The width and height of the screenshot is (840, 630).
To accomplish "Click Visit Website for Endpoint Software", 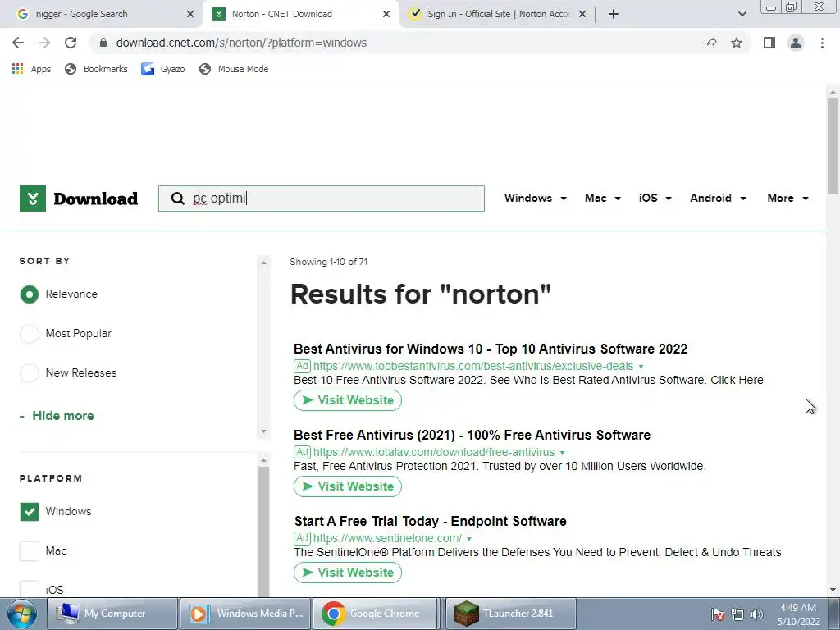I will point(348,573).
